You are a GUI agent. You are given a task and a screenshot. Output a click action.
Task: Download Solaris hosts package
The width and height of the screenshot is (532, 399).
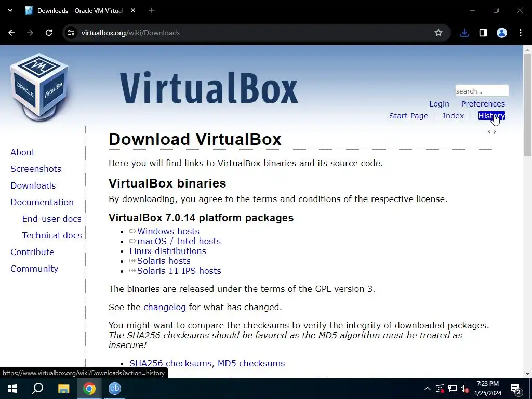pyautogui.click(x=164, y=261)
